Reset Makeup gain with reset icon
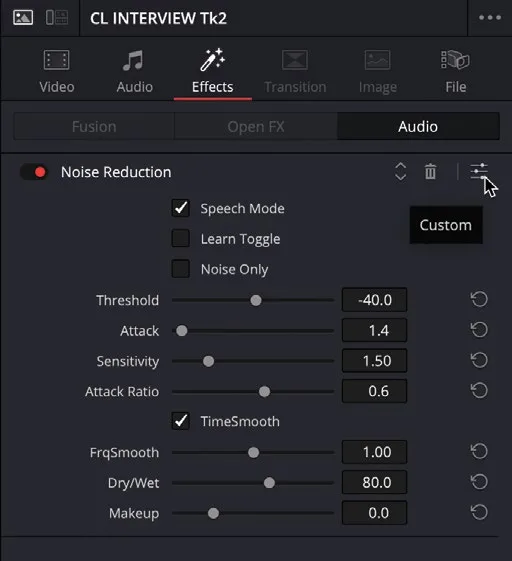512x561 pixels. pyautogui.click(x=479, y=512)
